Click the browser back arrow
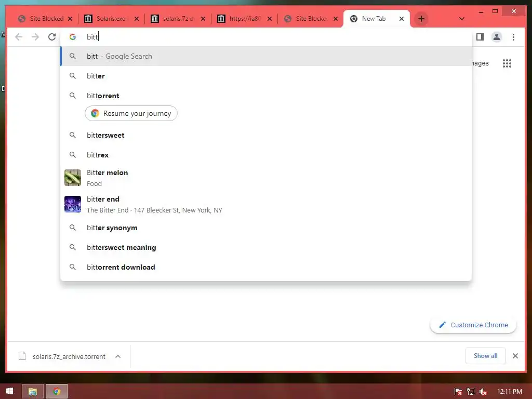This screenshot has height=399, width=532. [19, 37]
